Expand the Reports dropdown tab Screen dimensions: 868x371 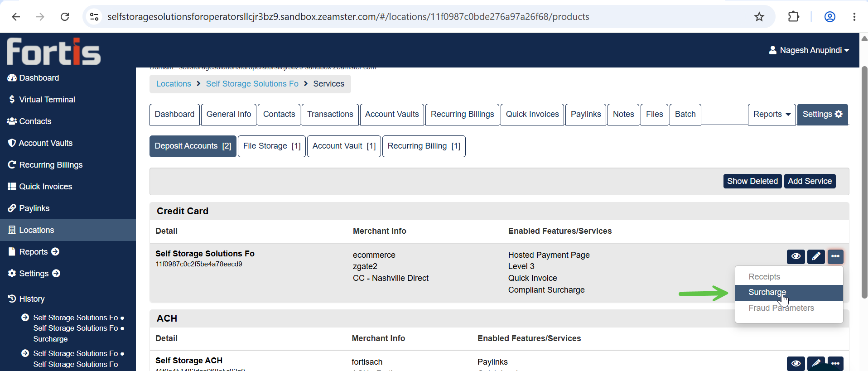[x=772, y=114]
